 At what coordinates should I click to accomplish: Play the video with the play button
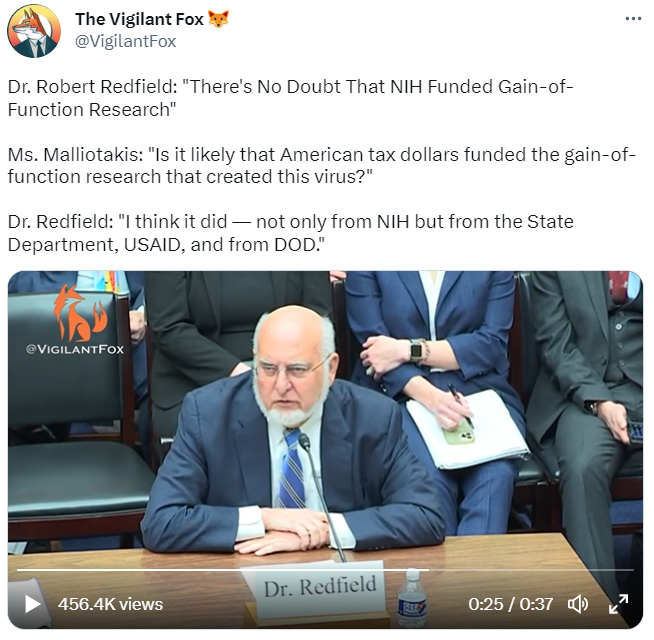pyautogui.click(x=32, y=604)
